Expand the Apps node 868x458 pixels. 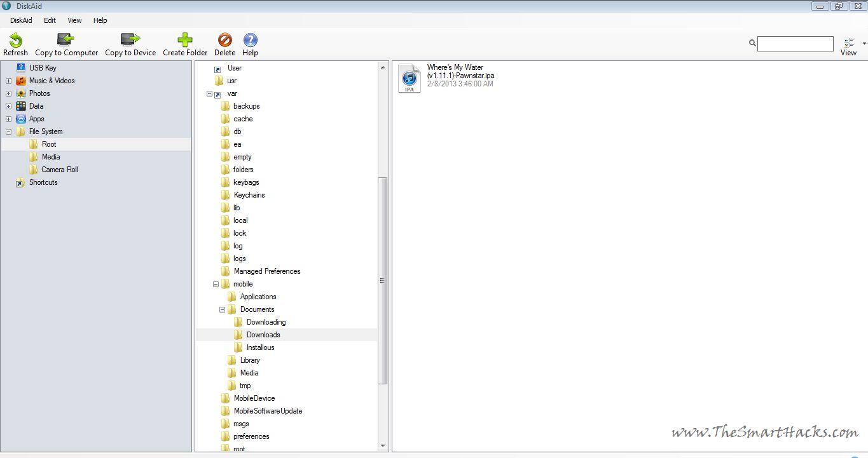[x=8, y=119]
